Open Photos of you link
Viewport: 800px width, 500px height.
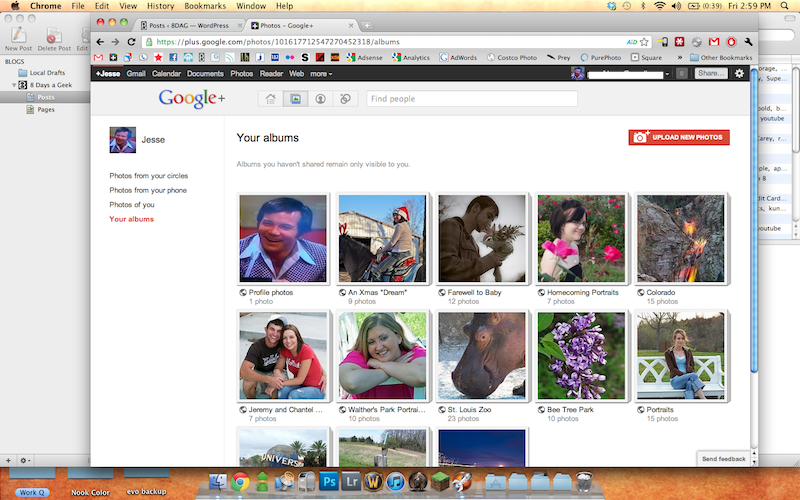coord(132,204)
